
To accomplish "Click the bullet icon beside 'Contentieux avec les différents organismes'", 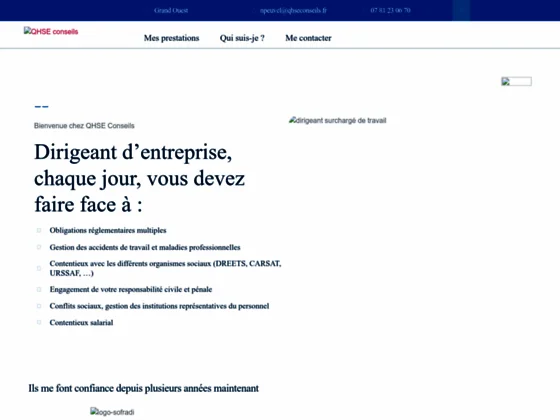I will point(39,268).
